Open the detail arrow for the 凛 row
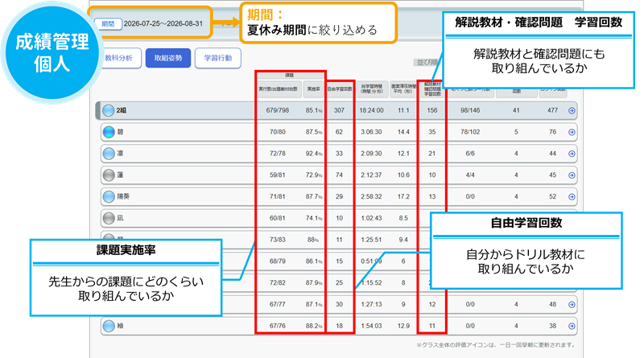Viewport: 644px width, 358px height. [x=572, y=154]
